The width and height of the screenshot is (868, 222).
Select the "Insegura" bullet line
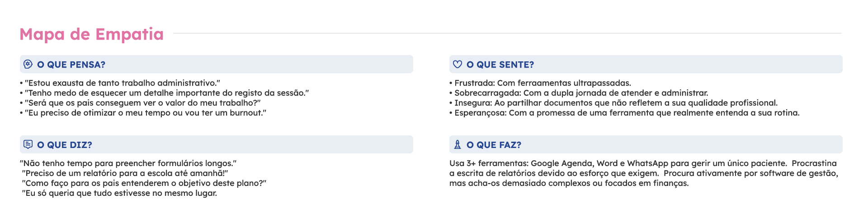pos(616,103)
